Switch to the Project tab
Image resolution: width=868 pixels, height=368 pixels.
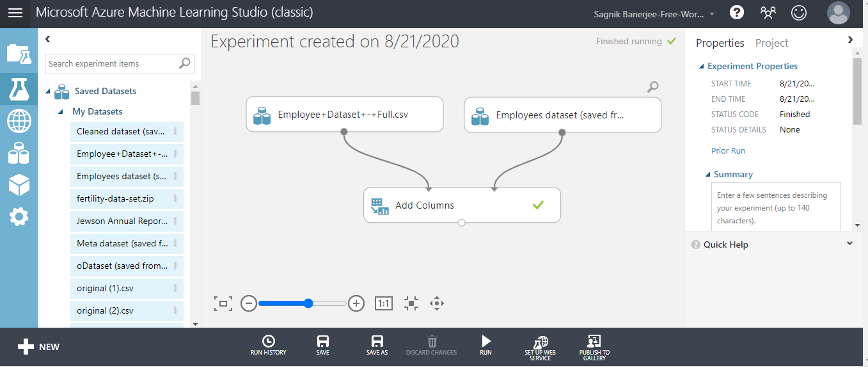point(771,43)
